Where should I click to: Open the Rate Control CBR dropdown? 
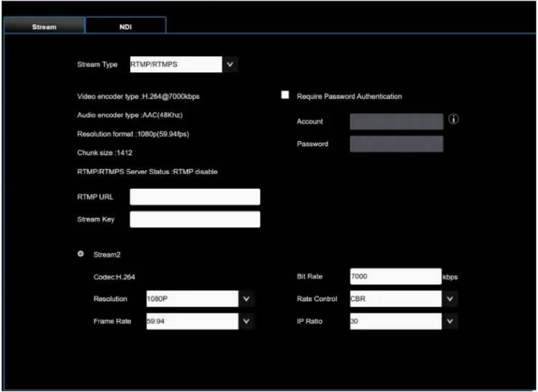[449, 298]
